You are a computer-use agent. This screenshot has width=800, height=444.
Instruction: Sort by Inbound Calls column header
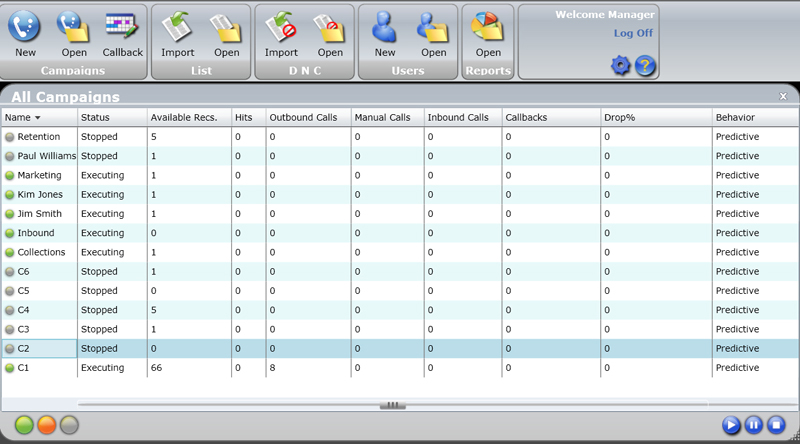click(463, 117)
